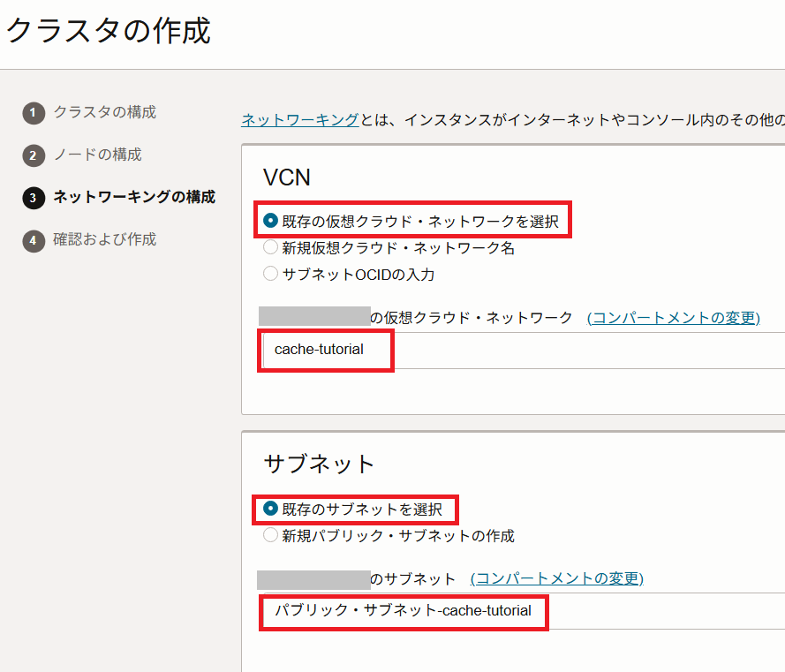Jump to the 確認および作成 step
The height and width of the screenshot is (672, 785).
tap(104, 239)
